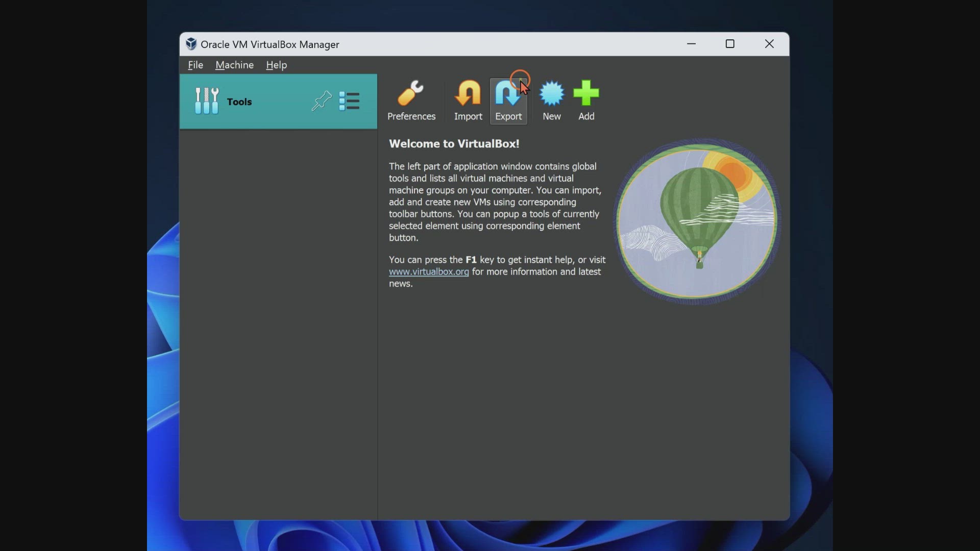
Task: Click the hot air balloon illustration
Action: click(697, 221)
